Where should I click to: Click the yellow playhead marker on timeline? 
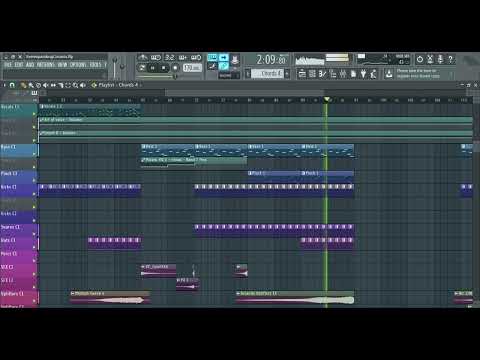327,99
